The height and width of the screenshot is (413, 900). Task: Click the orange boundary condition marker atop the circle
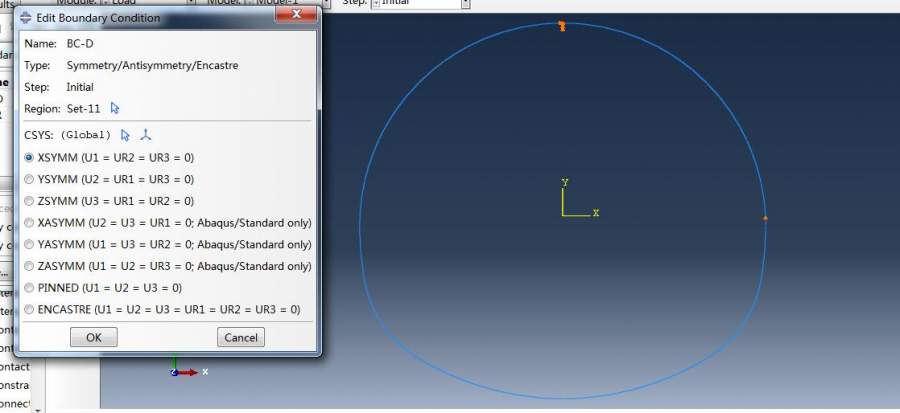pyautogui.click(x=562, y=26)
